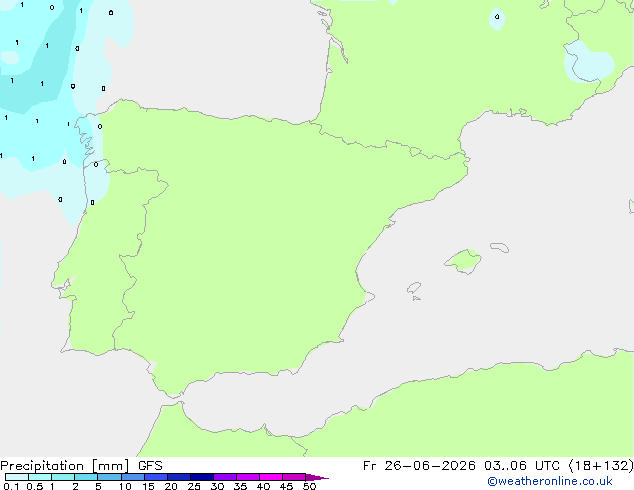Select the 10–15 mm blue legend swatch
Viewport: 634px width, 490px height.
(x=133, y=477)
